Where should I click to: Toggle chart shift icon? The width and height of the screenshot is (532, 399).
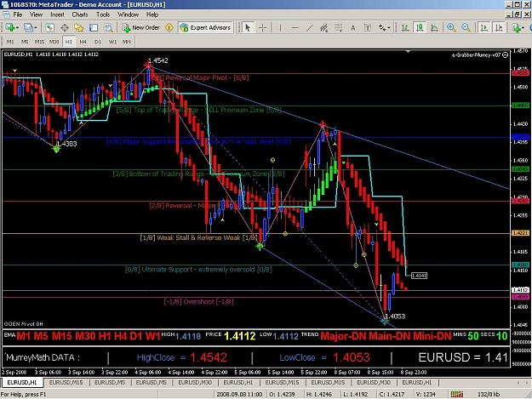click(x=499, y=27)
